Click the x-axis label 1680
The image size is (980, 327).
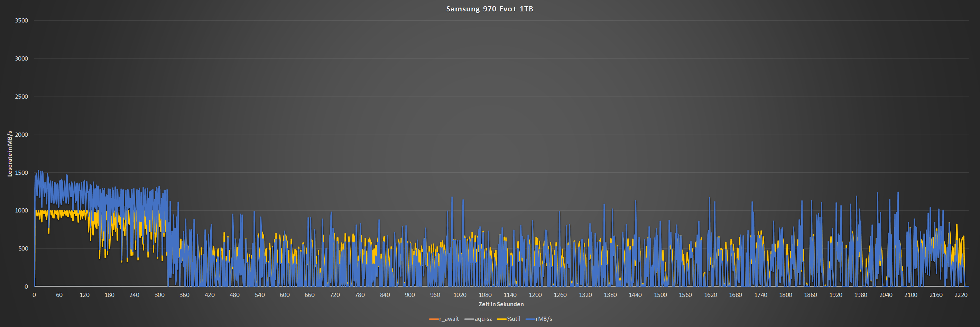(736, 295)
